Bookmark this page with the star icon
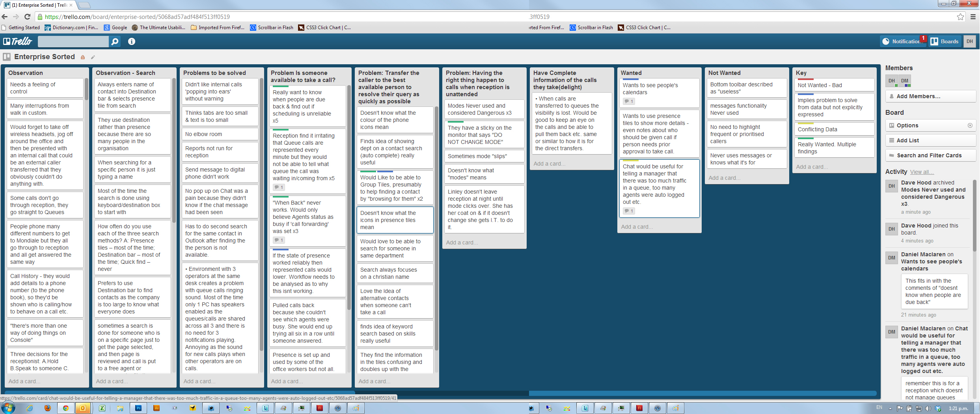Image resolution: width=980 pixels, height=414 pixels. pyautogui.click(x=960, y=17)
